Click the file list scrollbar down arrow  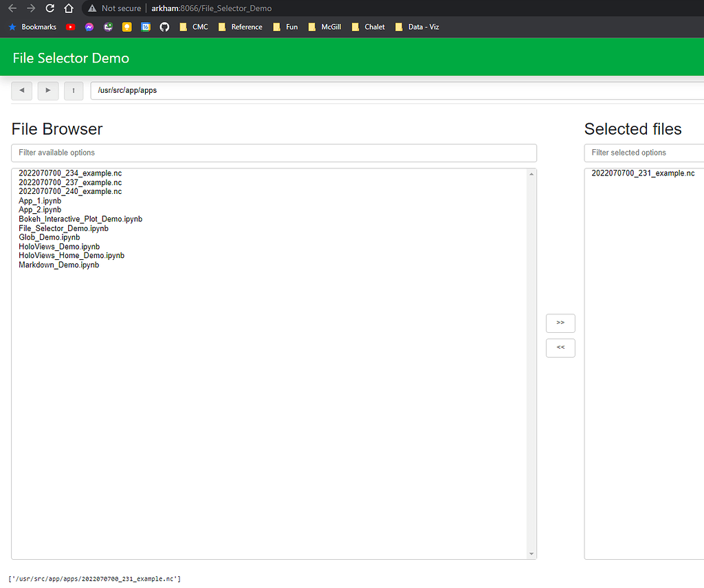(x=531, y=552)
